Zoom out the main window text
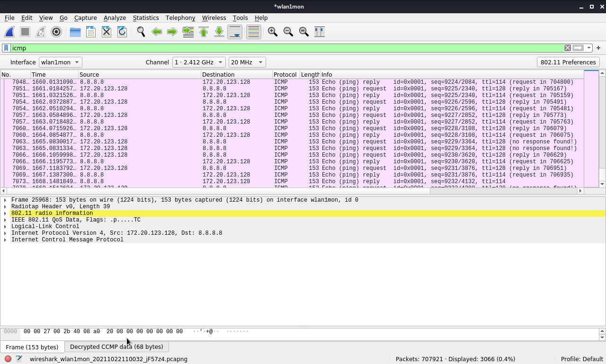606x364 pixels. pyautogui.click(x=288, y=32)
